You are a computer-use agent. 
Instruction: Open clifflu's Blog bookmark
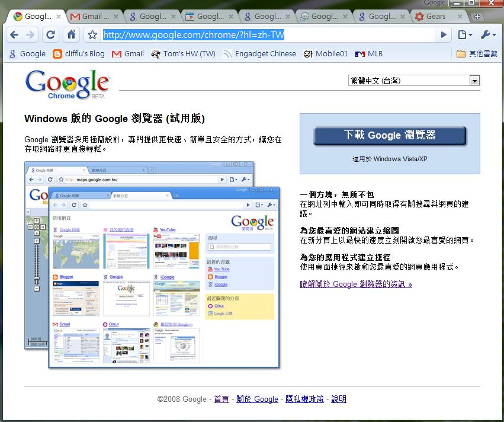click(x=79, y=54)
